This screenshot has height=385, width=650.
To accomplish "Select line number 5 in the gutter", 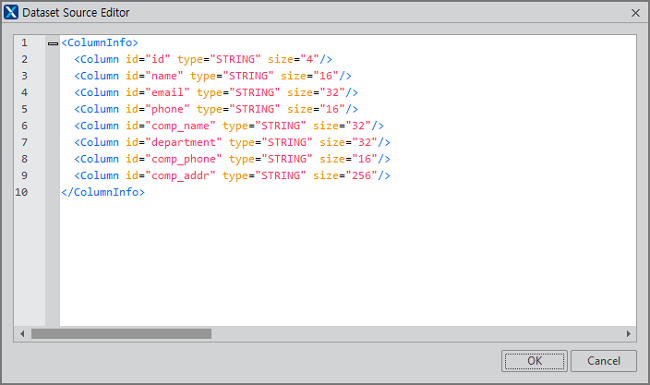I will pyautogui.click(x=24, y=109).
